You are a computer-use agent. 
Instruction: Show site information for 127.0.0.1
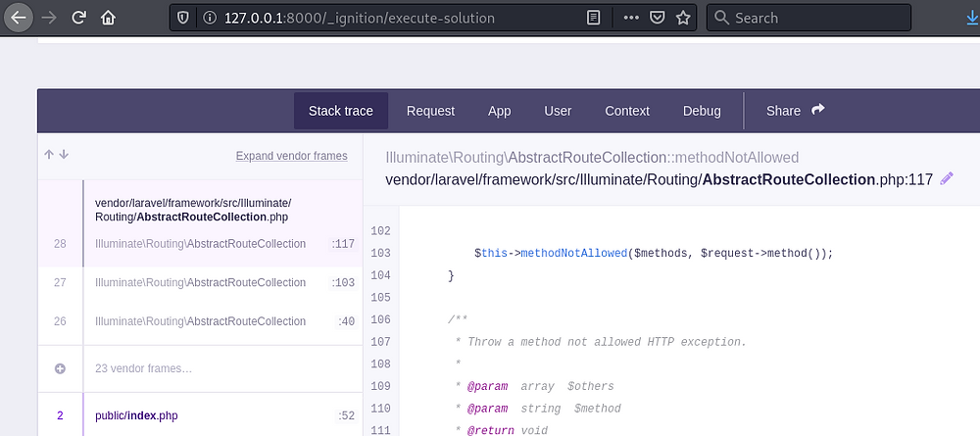pyautogui.click(x=210, y=18)
